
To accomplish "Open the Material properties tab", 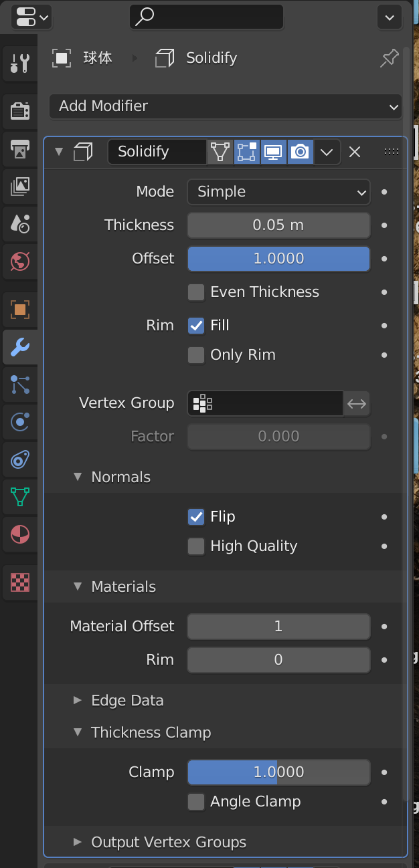I will click(x=20, y=534).
